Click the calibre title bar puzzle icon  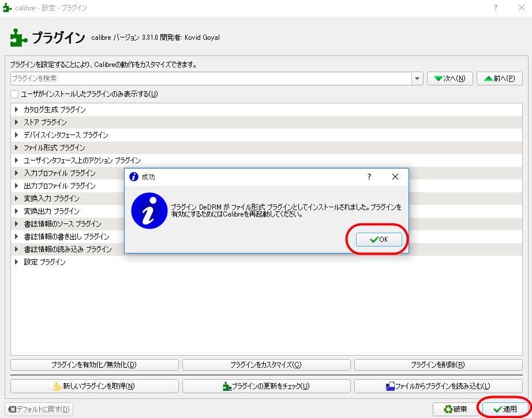(x=7, y=8)
